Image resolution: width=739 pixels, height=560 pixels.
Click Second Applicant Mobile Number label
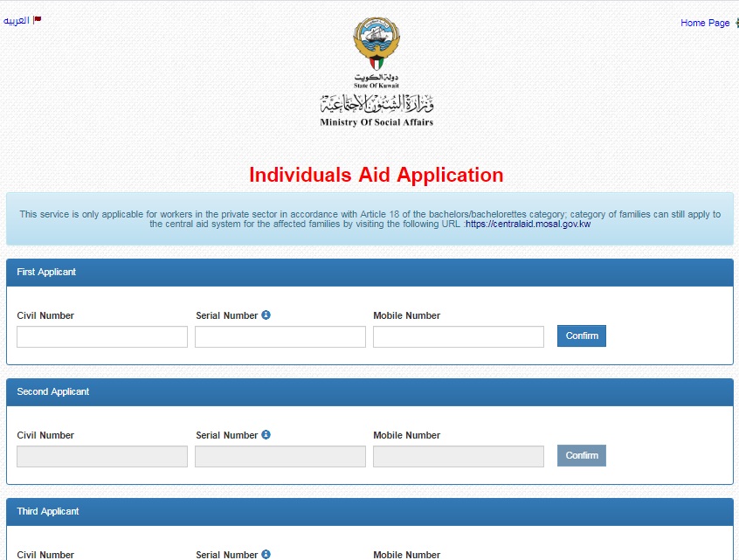click(407, 435)
